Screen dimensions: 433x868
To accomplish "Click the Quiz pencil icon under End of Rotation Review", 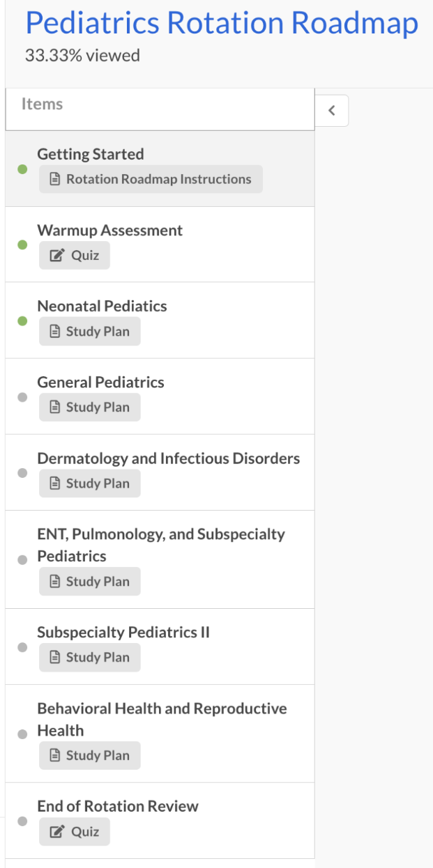I will (55, 831).
